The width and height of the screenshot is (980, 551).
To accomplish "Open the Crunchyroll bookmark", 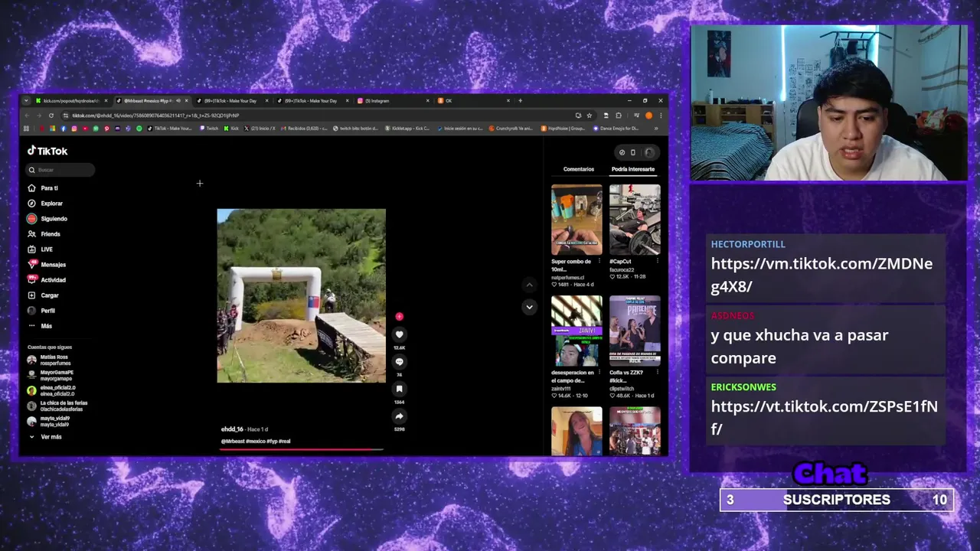I will tap(511, 129).
